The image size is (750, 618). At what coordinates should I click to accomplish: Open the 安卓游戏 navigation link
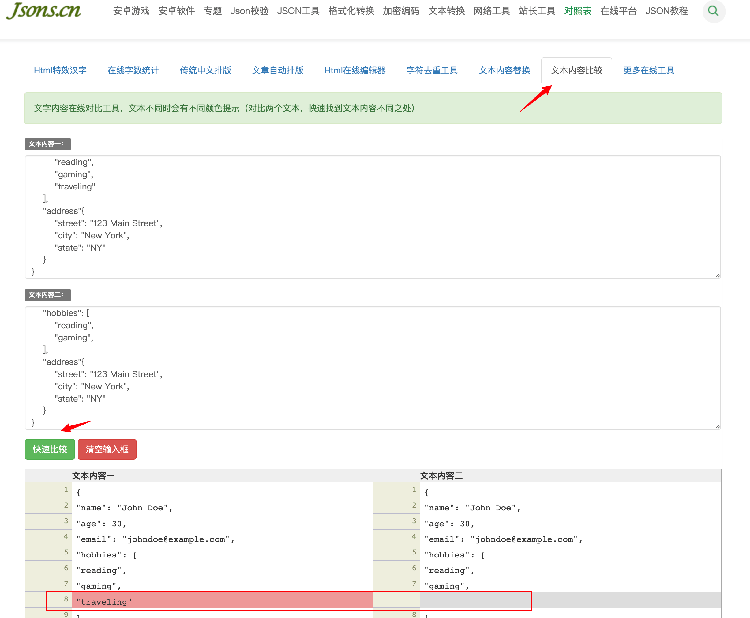131,11
